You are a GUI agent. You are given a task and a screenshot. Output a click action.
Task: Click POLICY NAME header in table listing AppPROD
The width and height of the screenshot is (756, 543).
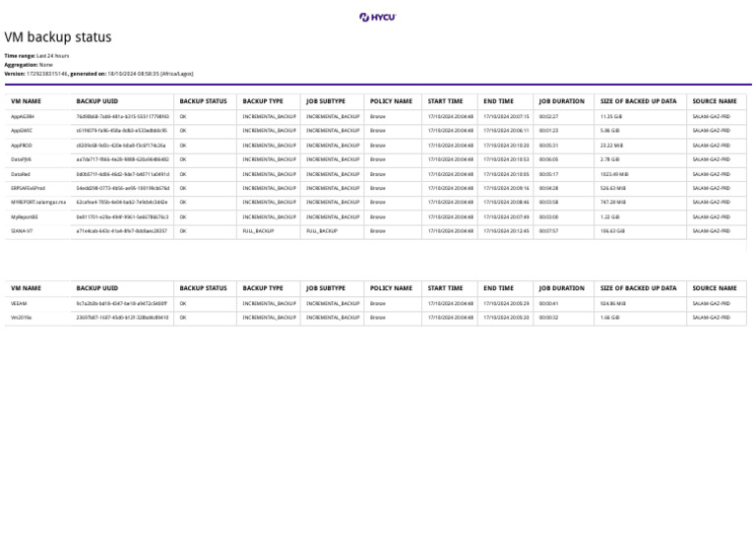click(391, 101)
